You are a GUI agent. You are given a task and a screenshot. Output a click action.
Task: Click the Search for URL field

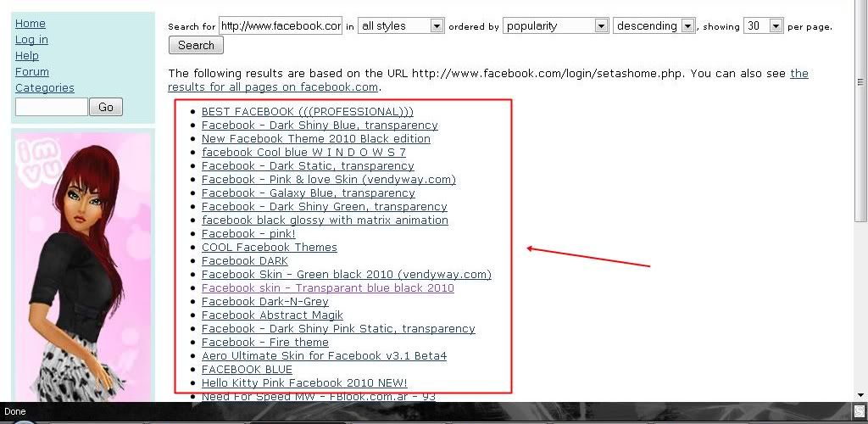pyautogui.click(x=281, y=26)
